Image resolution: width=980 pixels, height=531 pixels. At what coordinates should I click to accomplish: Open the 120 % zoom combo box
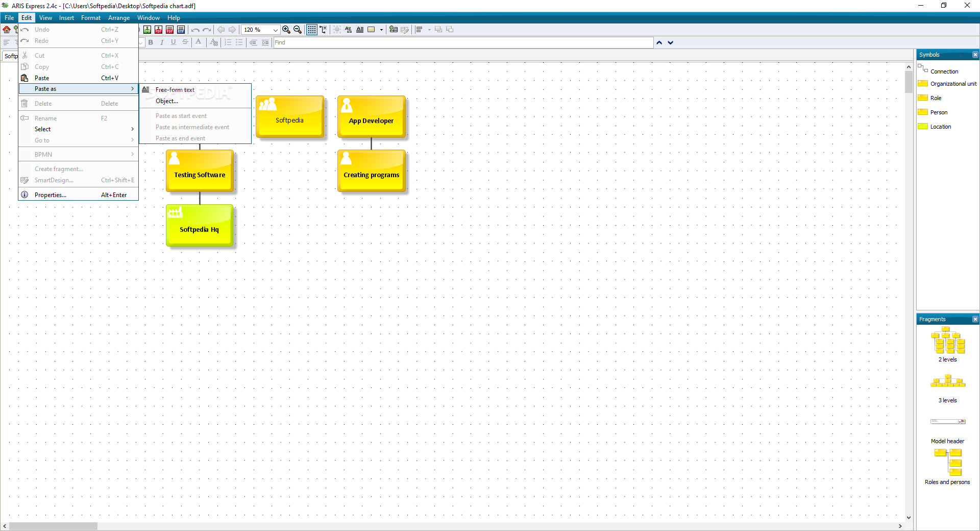[x=261, y=30]
